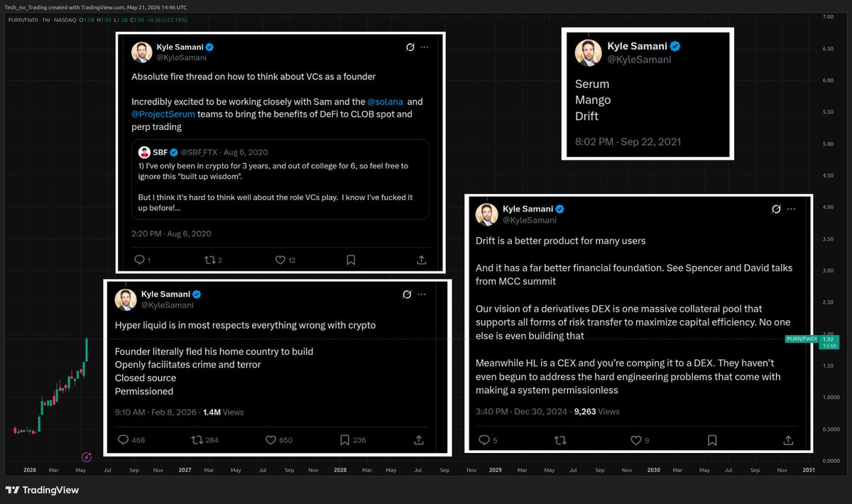Open Grok icon on the Drift tweet
Viewport: 852px width, 504px height.
point(776,209)
